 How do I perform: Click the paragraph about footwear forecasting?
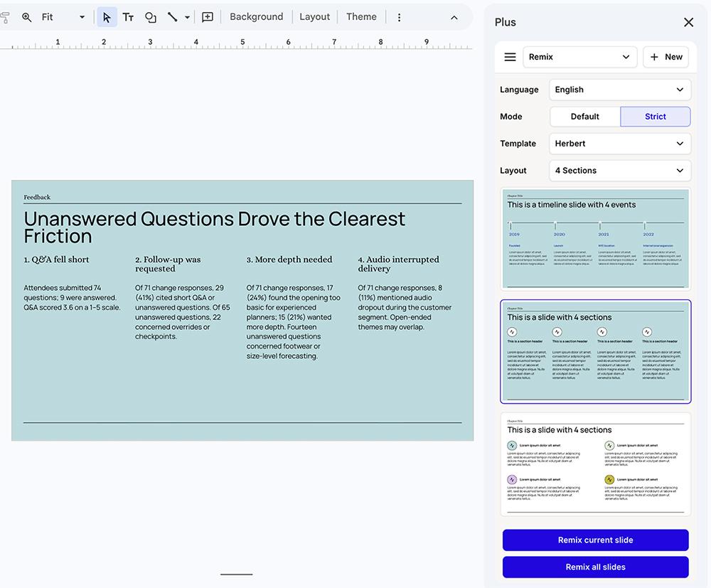coord(293,322)
